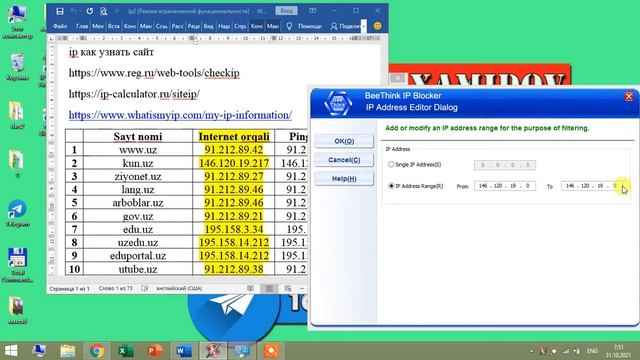Click the From IP address range field
This screenshot has width=640, height=360.
click(x=504, y=186)
